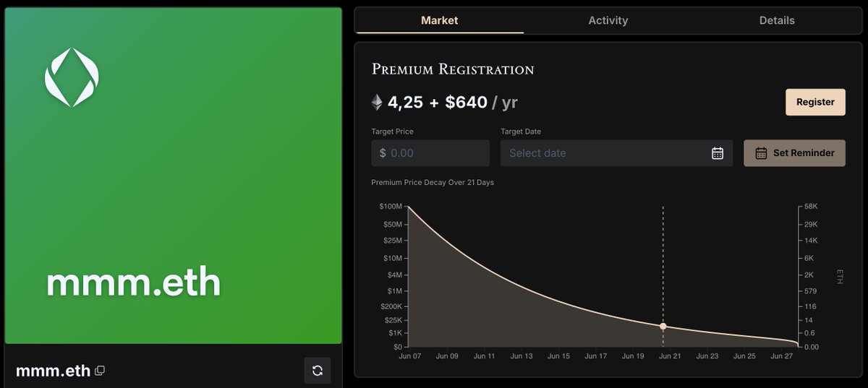Click the 'Premium Price Decay Over 21 Days' label
This screenshot has width=868, height=388.
pos(433,183)
